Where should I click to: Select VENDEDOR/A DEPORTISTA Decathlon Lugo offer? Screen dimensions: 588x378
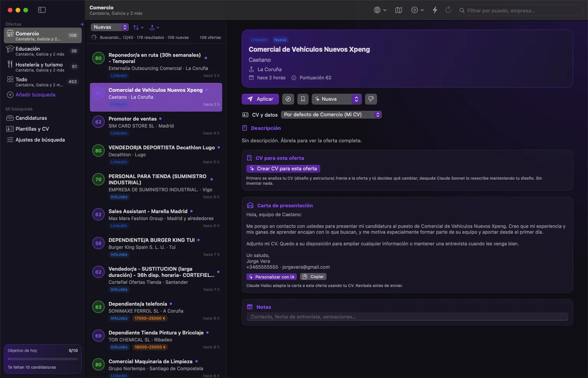(156, 155)
